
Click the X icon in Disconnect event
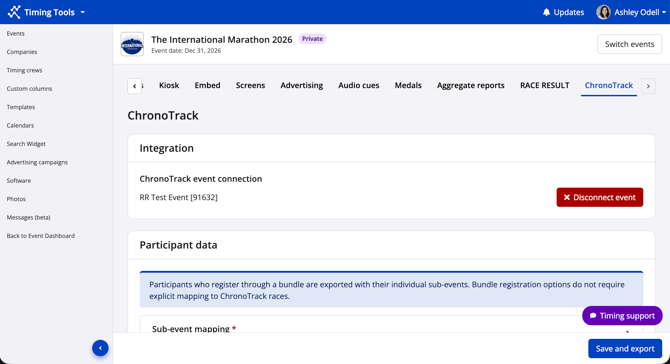567,197
